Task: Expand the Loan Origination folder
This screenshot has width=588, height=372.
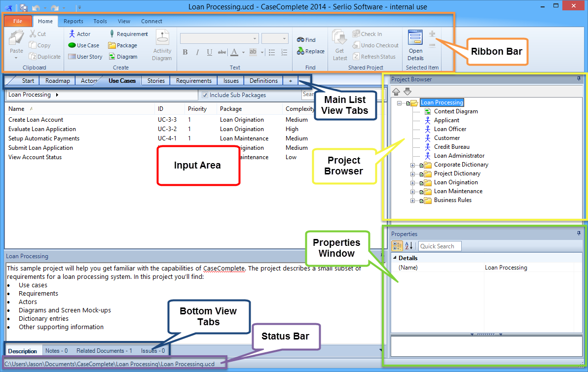Action: (412, 183)
